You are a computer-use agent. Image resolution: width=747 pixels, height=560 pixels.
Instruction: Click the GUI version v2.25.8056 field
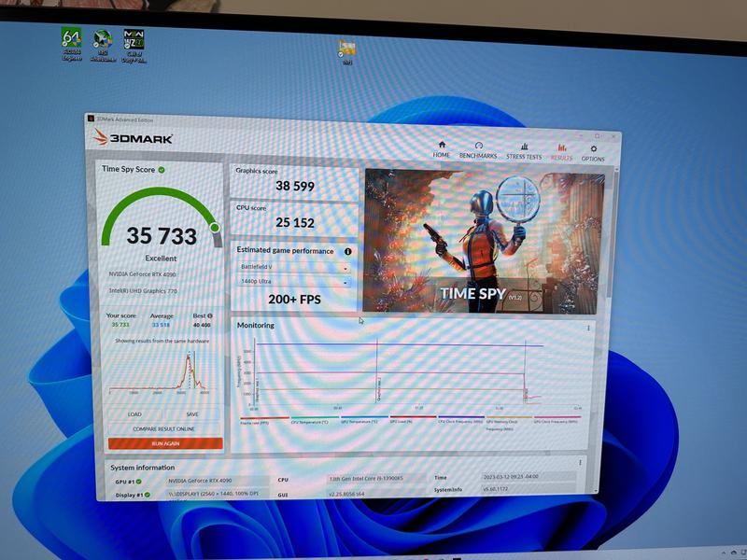tap(374, 495)
